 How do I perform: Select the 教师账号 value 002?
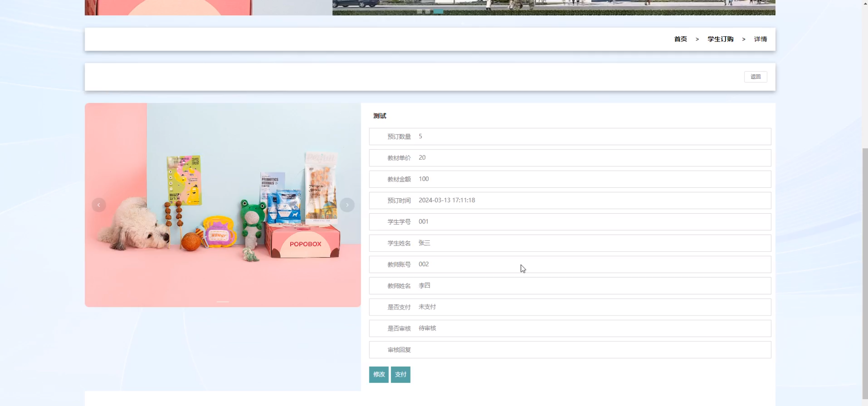pyautogui.click(x=424, y=264)
